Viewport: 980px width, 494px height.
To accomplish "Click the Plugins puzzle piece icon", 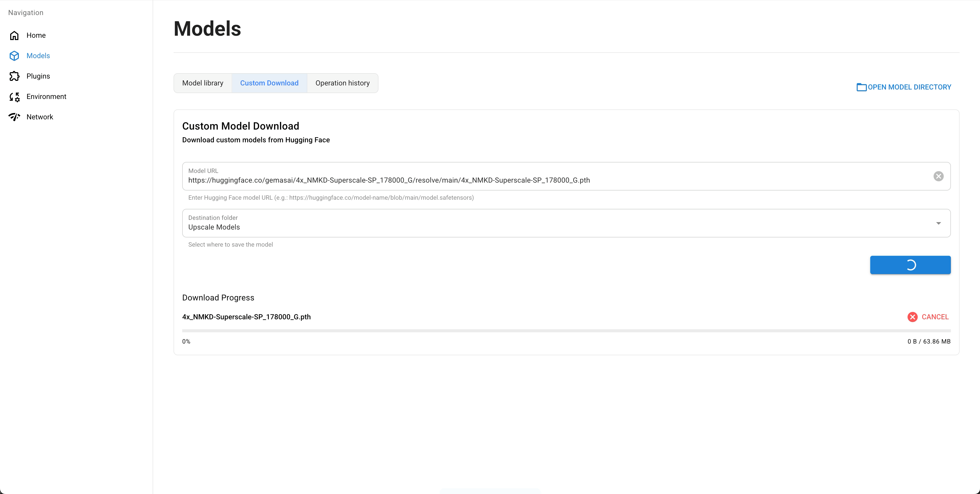I will click(x=15, y=76).
